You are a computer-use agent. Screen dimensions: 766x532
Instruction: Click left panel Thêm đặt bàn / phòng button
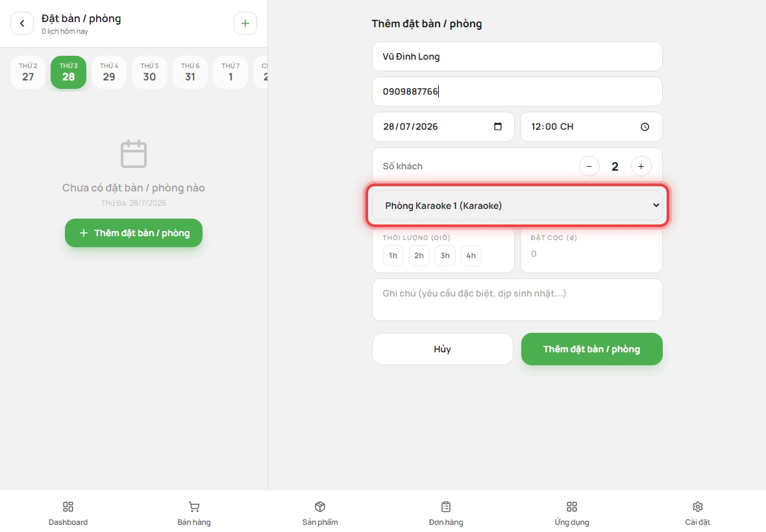click(134, 233)
